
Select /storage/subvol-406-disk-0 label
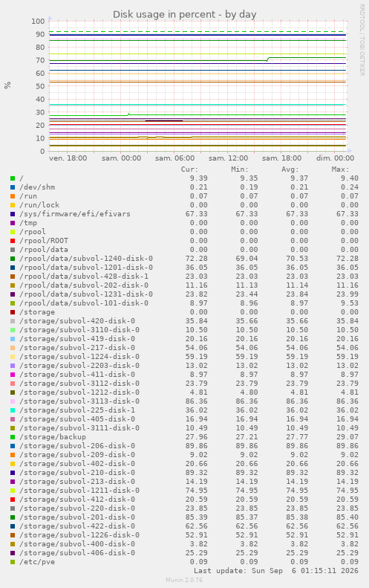(x=77, y=553)
